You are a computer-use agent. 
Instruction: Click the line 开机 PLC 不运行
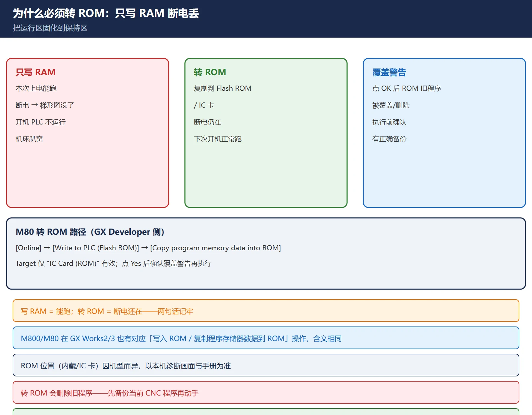pos(41,122)
